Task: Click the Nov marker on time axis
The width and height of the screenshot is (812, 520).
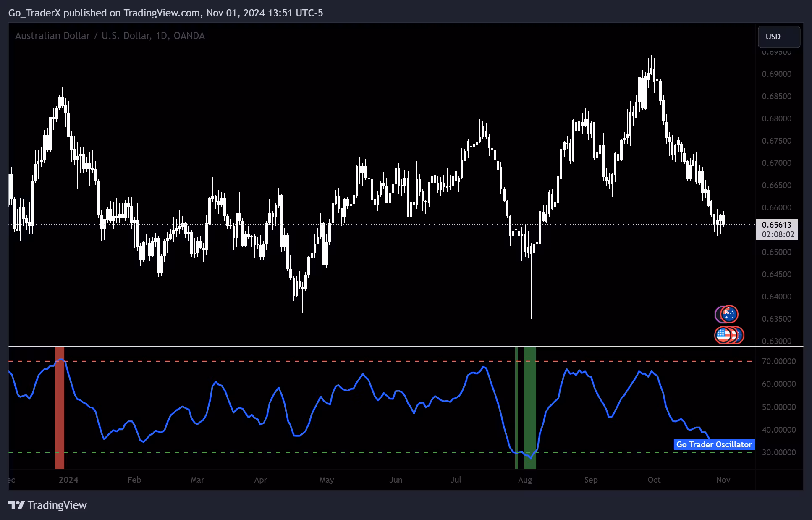Action: 723,480
